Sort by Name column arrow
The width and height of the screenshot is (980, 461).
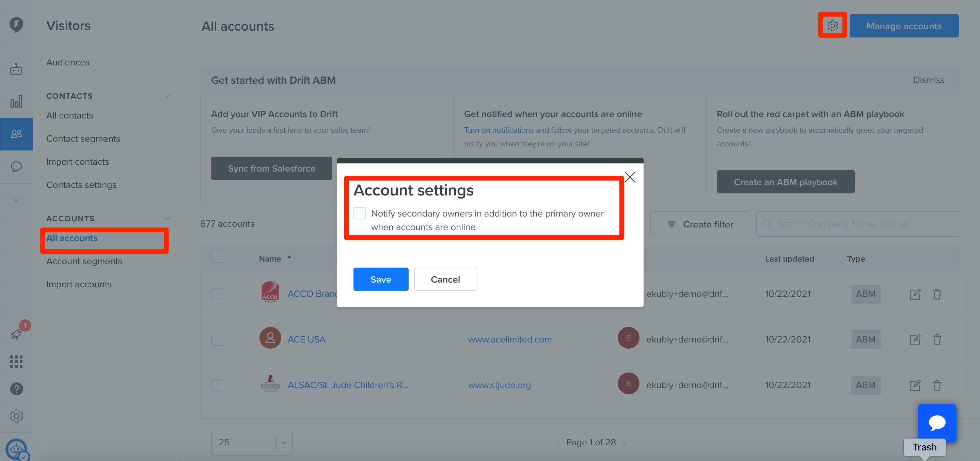289,257
